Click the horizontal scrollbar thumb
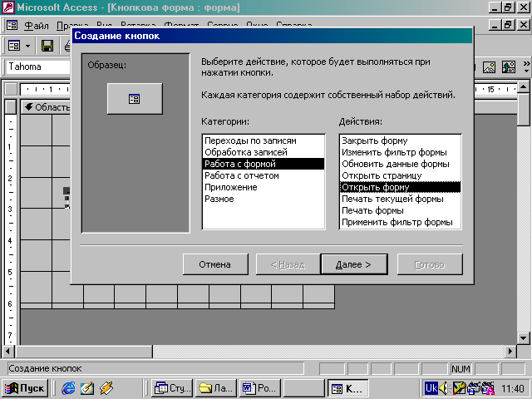 pyautogui.click(x=83, y=351)
